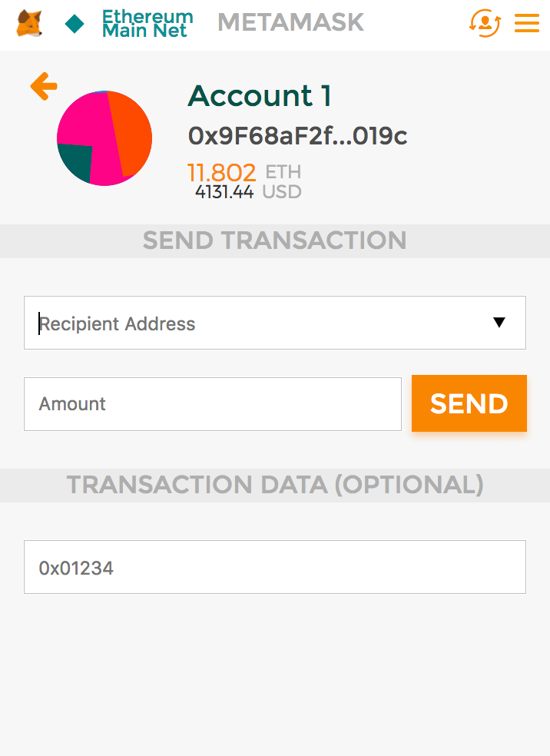The height and width of the screenshot is (756, 550).
Task: Click the MetaMask fox logo
Action: pos(29,23)
